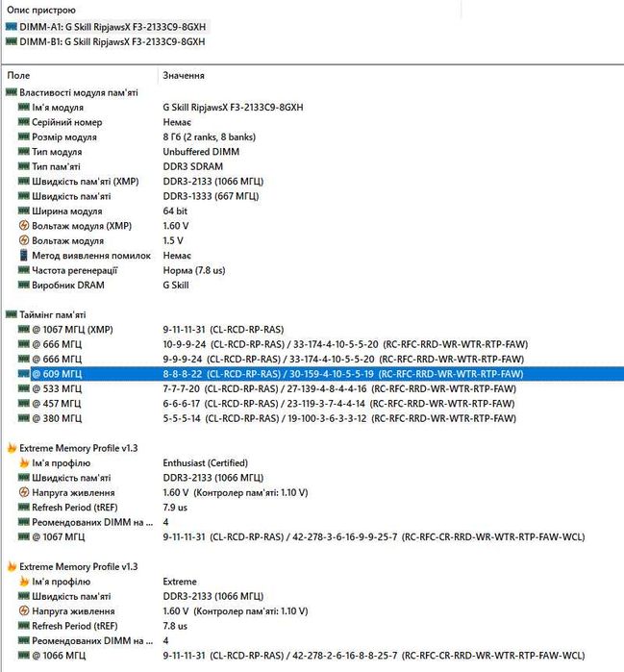Click the chip icon beside '@ 1067 МГЦ (XMP)'

(24, 330)
